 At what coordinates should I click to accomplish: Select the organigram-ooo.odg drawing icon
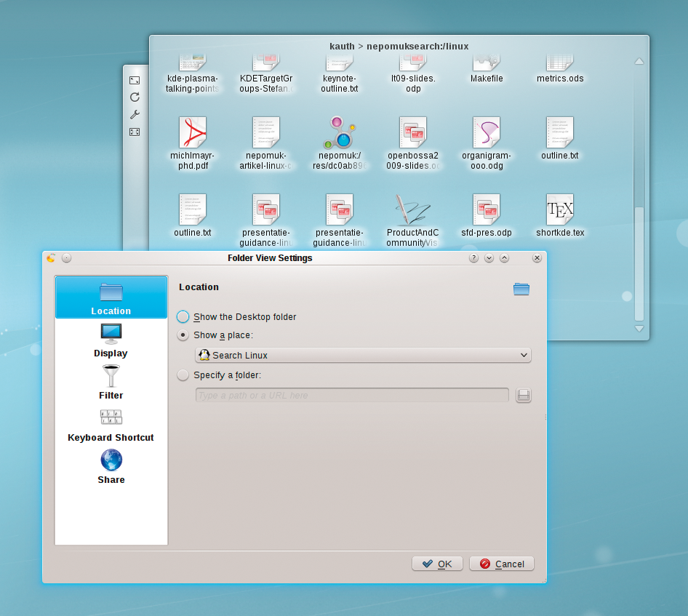pos(486,132)
